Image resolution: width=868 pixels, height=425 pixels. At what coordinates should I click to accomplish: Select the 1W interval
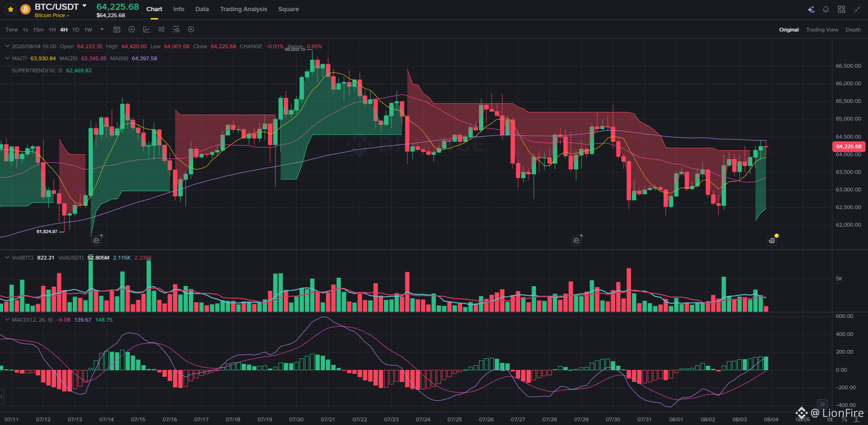tap(88, 30)
